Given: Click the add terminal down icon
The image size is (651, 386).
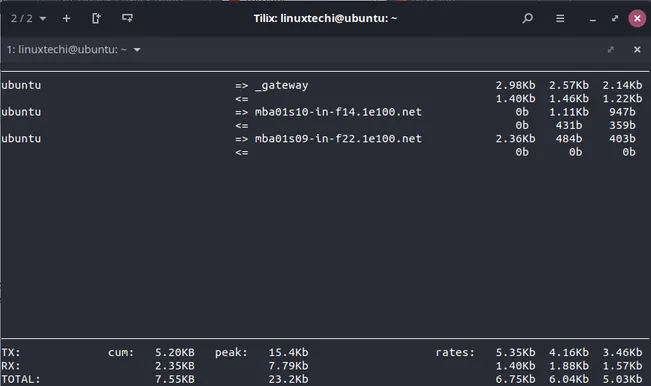Looking at the screenshot, I should [127, 18].
